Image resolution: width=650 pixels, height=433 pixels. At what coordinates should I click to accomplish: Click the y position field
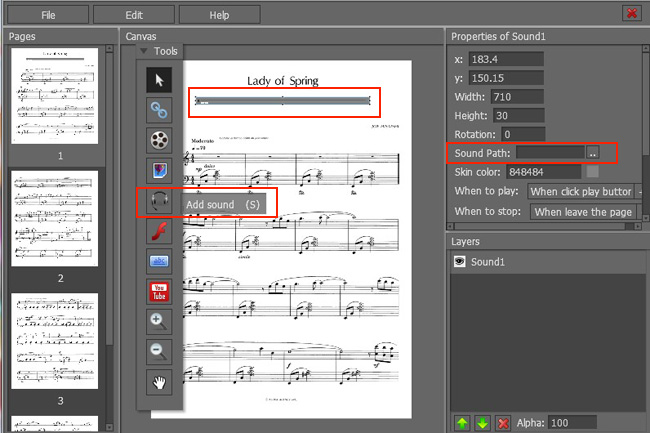click(x=506, y=78)
